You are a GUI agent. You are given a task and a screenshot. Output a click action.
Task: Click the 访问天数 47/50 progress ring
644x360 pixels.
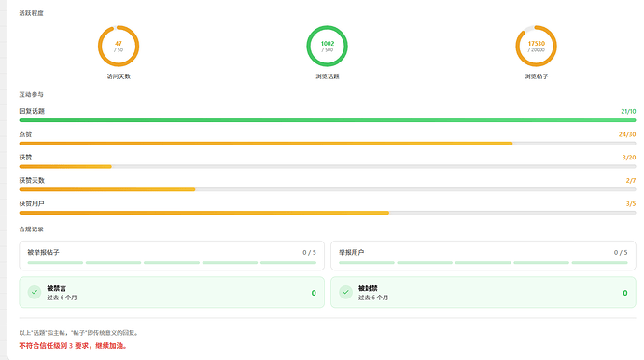coord(119,46)
